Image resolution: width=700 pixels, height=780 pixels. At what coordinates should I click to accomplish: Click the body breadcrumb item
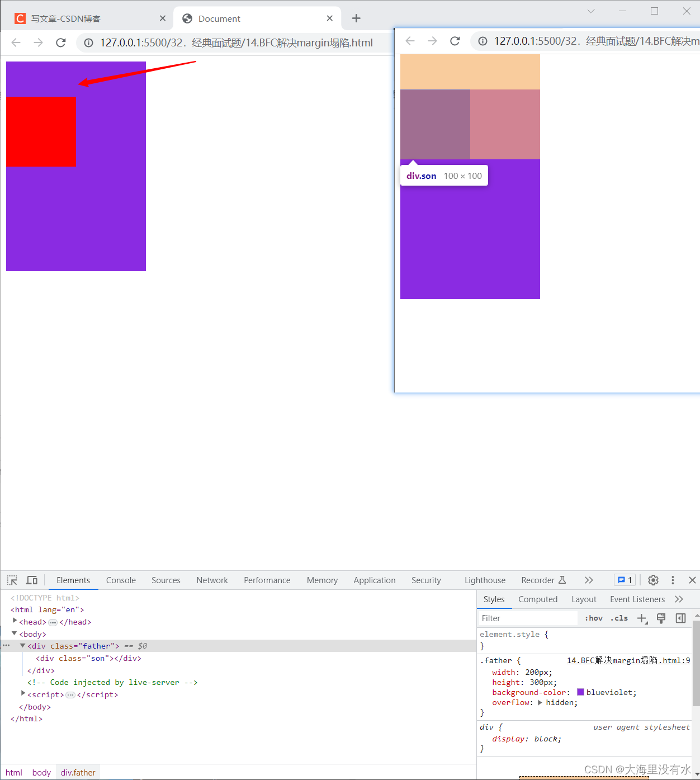41,773
